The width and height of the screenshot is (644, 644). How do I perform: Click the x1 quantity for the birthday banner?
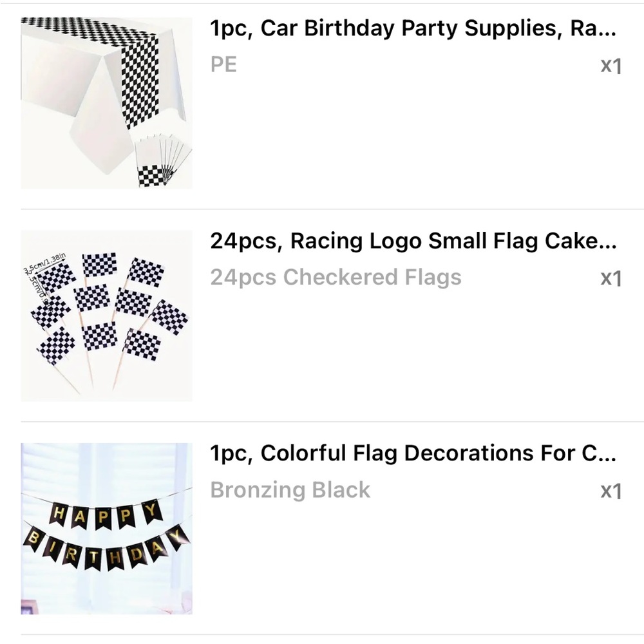(x=610, y=491)
